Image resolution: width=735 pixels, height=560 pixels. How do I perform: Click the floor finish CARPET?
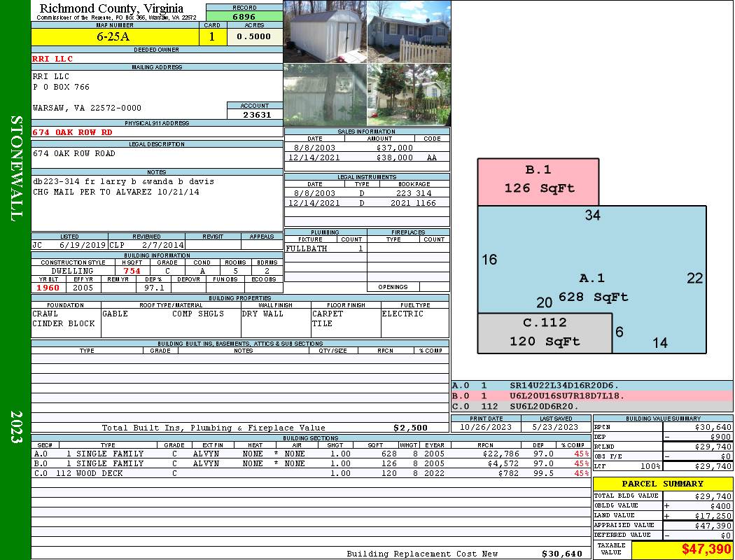pos(328,314)
